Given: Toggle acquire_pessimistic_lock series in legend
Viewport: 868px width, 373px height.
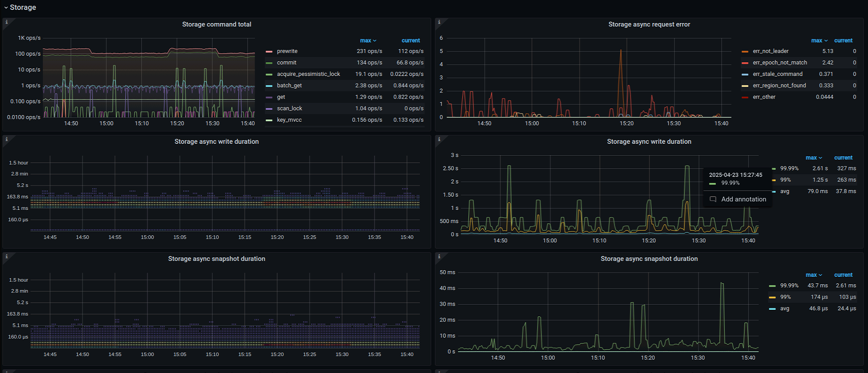Looking at the screenshot, I should point(308,74).
